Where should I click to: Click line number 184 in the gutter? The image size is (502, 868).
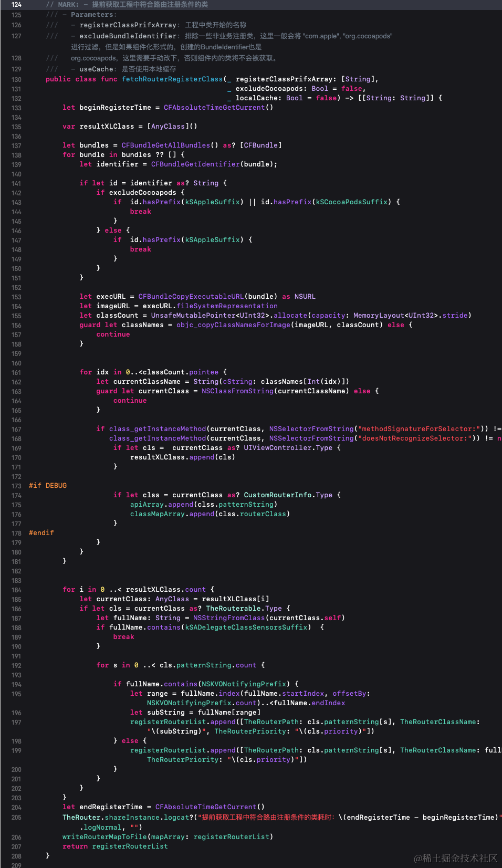point(16,590)
